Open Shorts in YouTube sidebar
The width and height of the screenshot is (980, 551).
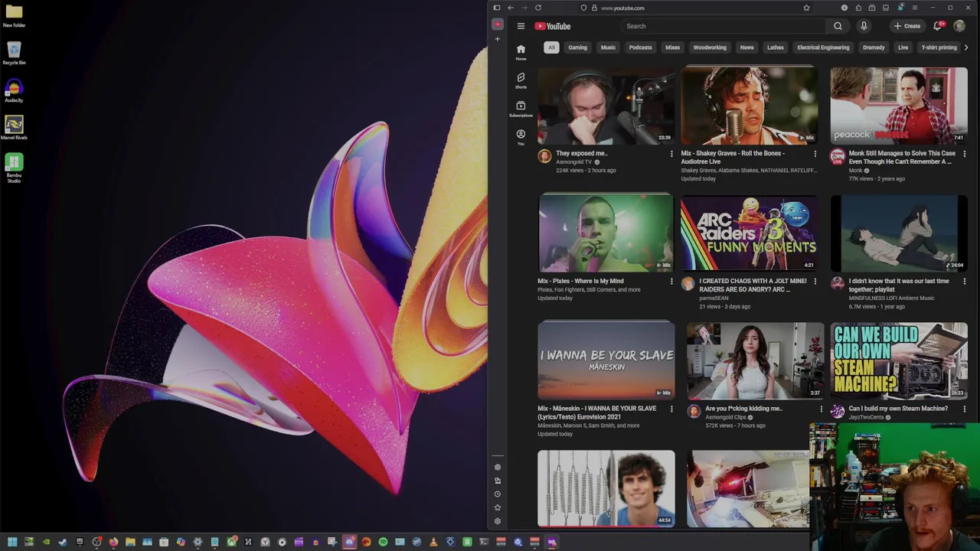coord(521,80)
